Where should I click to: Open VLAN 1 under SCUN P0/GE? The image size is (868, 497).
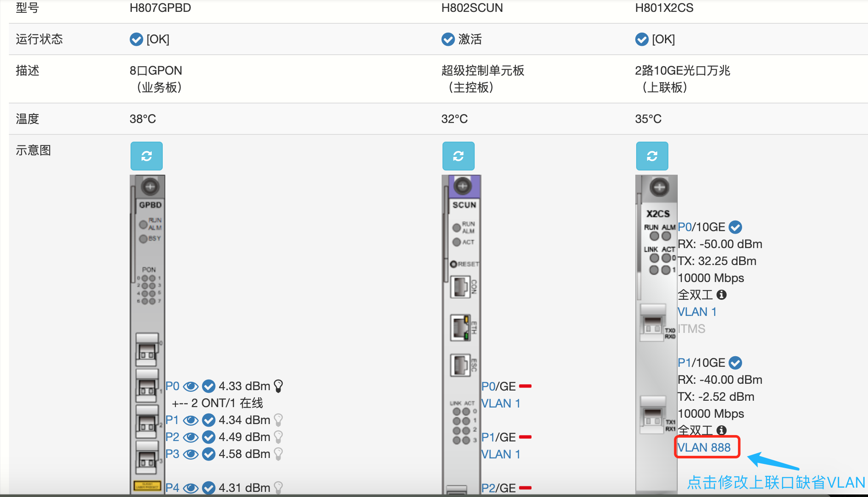pyautogui.click(x=501, y=403)
